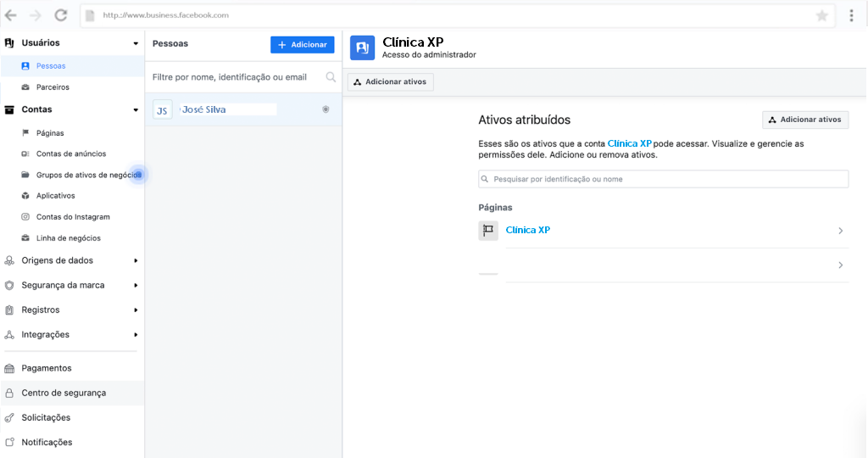Open the empty asset row chevron

840,265
